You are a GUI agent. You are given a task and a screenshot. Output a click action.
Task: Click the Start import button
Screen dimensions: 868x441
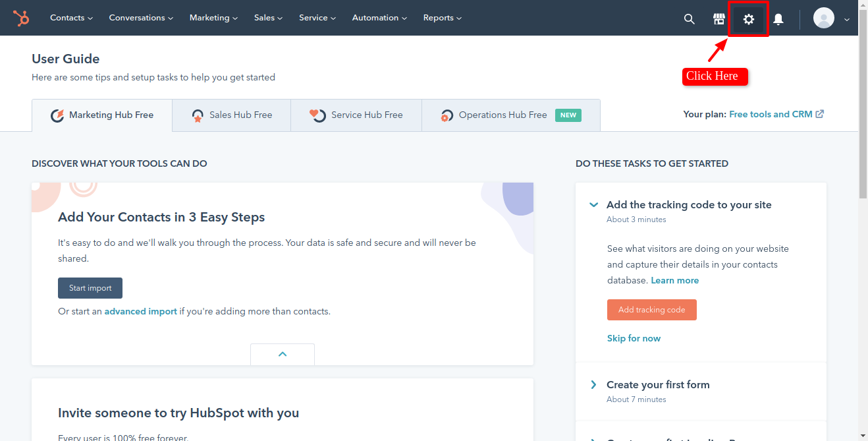90,288
